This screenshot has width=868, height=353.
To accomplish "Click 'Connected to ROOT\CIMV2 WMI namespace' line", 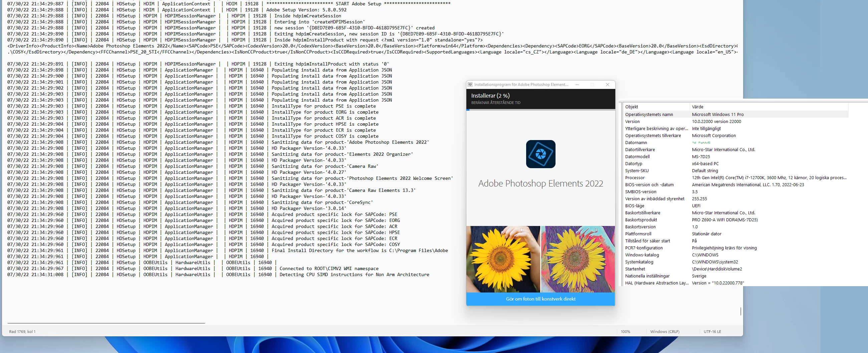I will 193,269.
